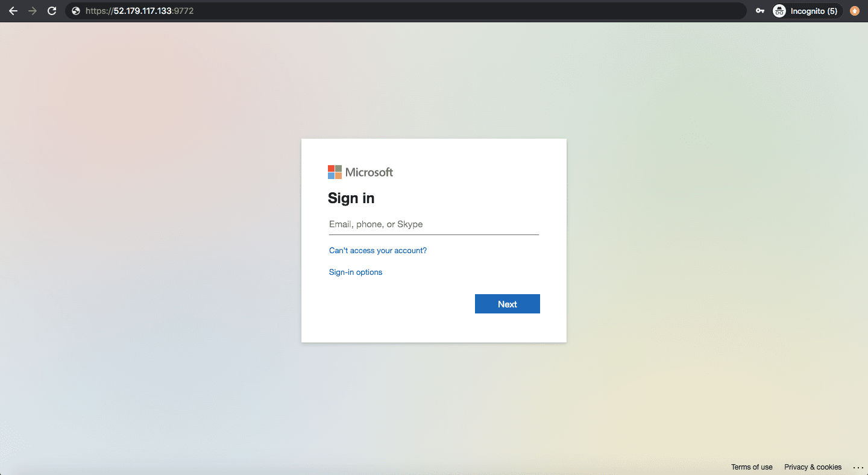868x475 pixels.
Task: Click the orange update icon in toolbar
Action: tap(855, 11)
